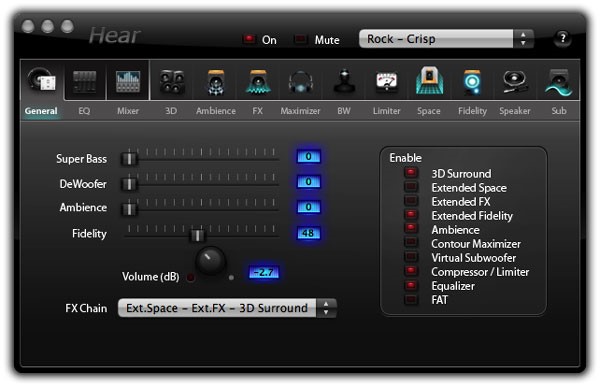Open the General tab icon
This screenshot has height=387, width=600.
(x=42, y=80)
